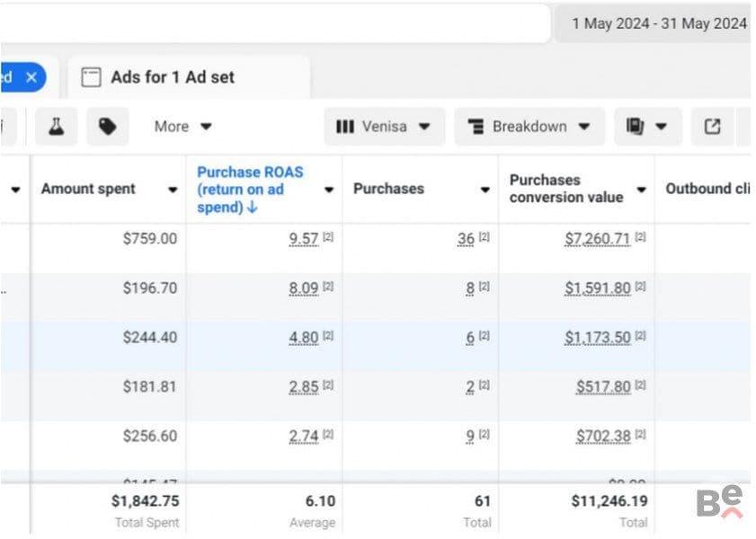756x539 pixels.
Task: Click the Purchases conversion value header
Action: (566, 189)
